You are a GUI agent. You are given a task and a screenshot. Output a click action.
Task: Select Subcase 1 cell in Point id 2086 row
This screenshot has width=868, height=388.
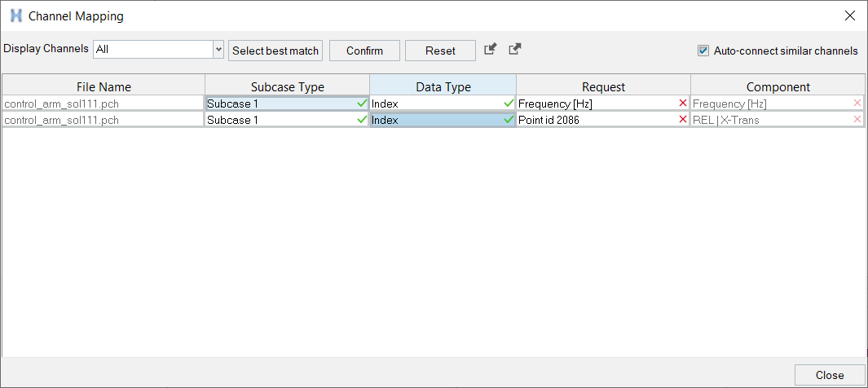pyautogui.click(x=288, y=120)
